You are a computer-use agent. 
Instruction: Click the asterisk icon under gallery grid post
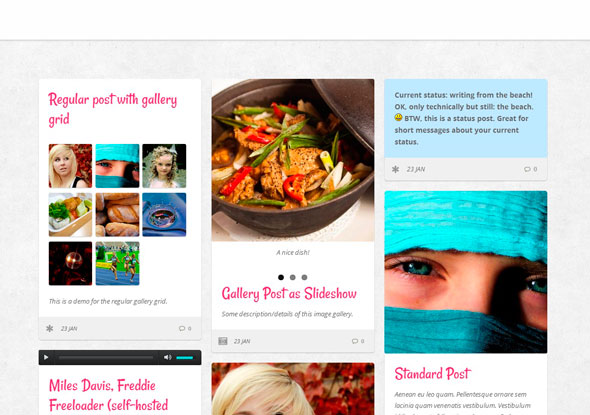click(50, 328)
